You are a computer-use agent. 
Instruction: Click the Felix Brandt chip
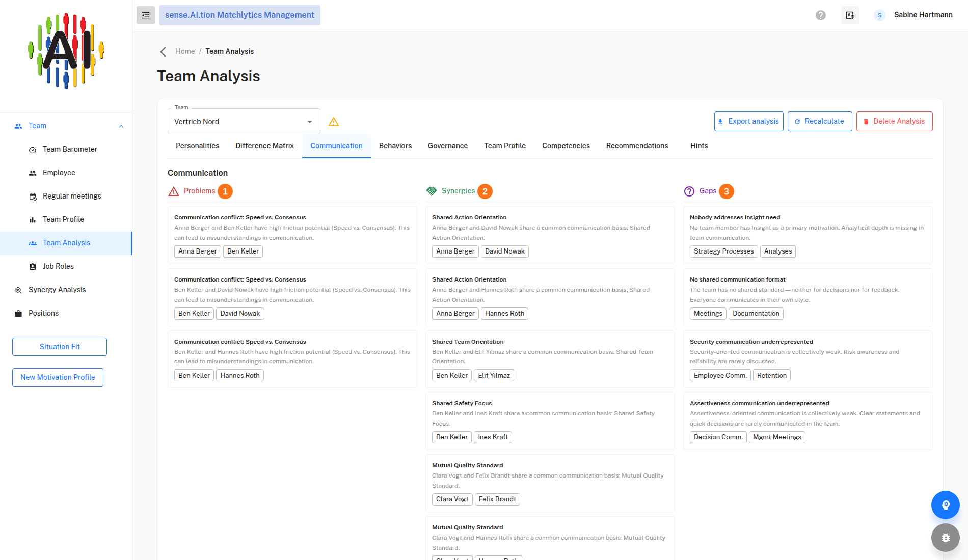497,499
